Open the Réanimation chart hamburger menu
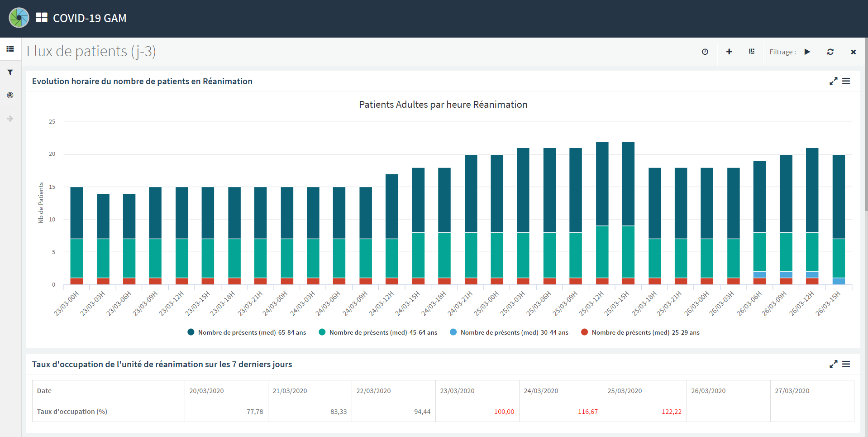This screenshot has width=868, height=437. pyautogui.click(x=846, y=81)
